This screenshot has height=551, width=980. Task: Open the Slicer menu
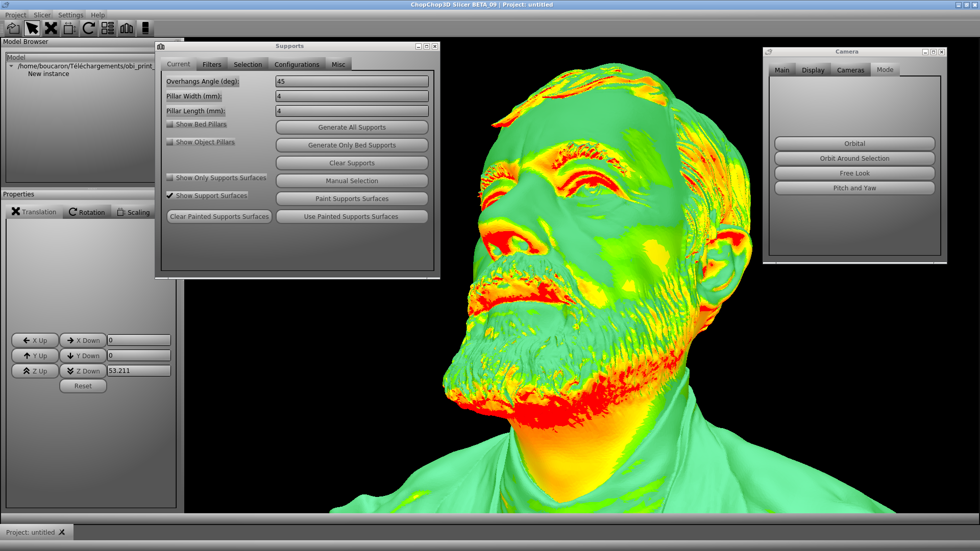tap(42, 15)
